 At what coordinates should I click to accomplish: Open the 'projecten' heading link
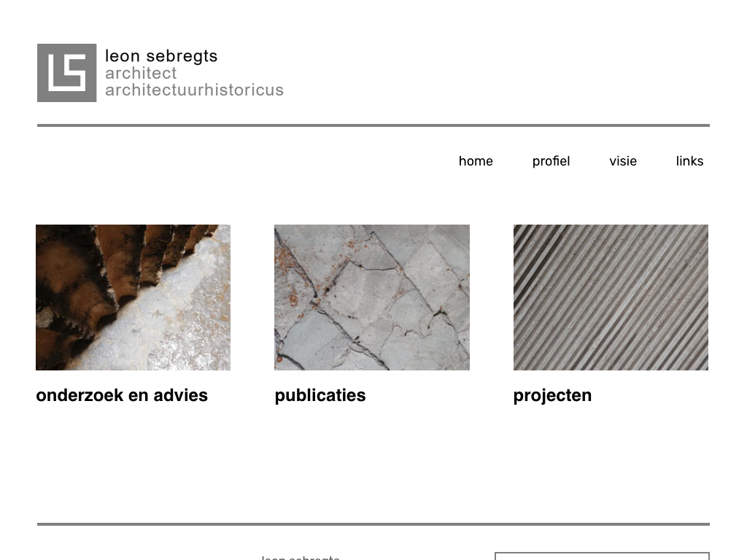pos(553,396)
